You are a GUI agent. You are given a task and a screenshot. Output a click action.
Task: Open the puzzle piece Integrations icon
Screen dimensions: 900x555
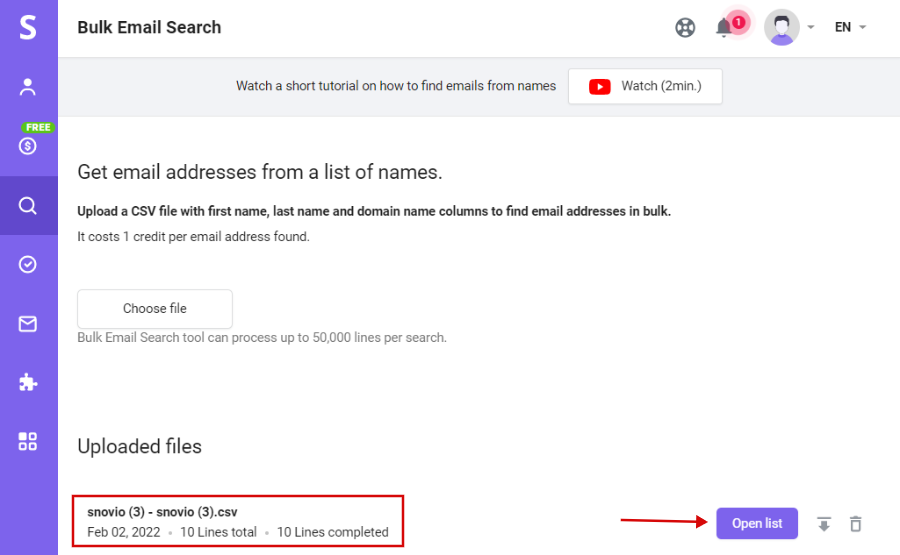(28, 382)
